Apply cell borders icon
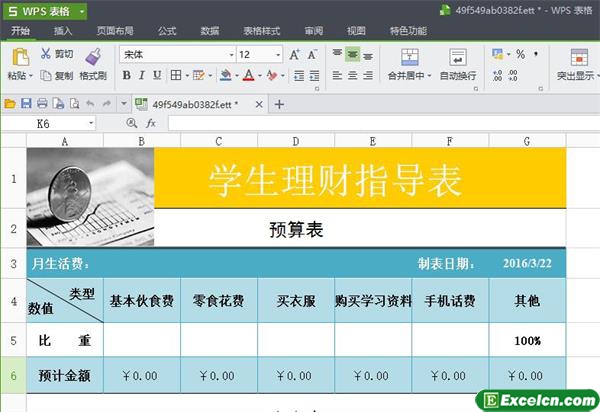The image size is (600, 412). click(176, 75)
